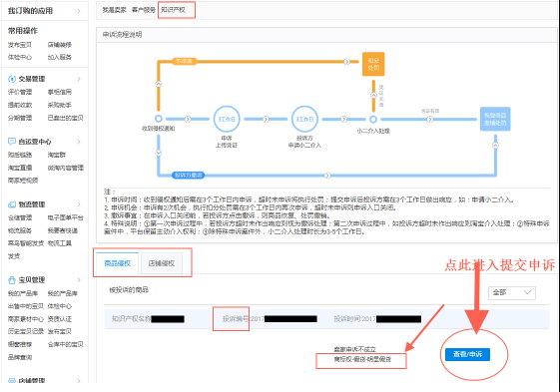Image resolution: width=560 pixels, height=392 pixels.
Task: Click the blue 投诉方撤诉 flow label
Action: [x=189, y=176]
